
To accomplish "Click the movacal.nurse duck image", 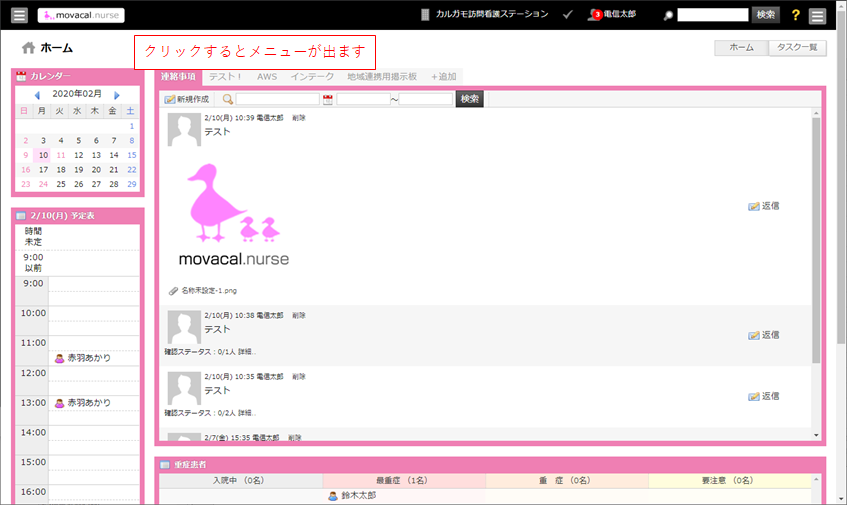I will [x=233, y=215].
